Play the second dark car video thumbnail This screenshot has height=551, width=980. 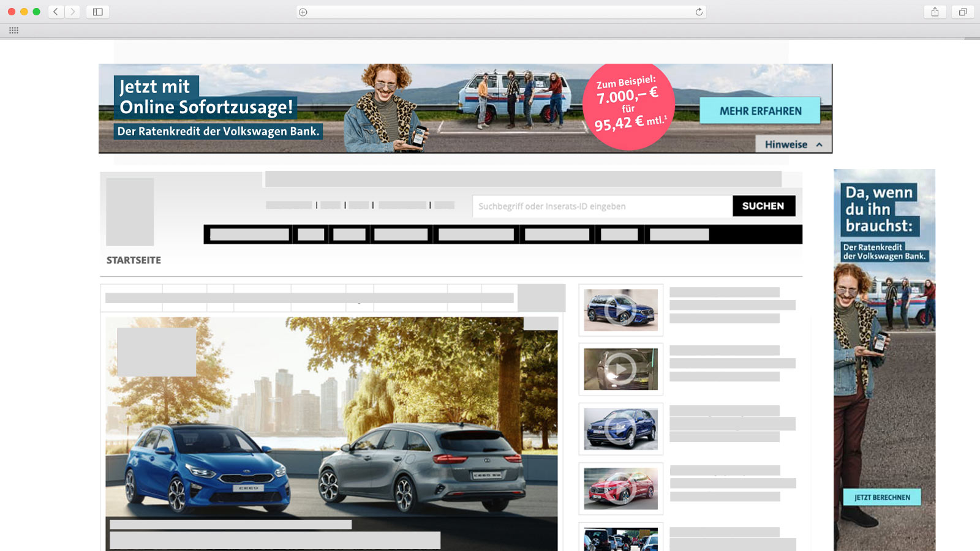(620, 369)
